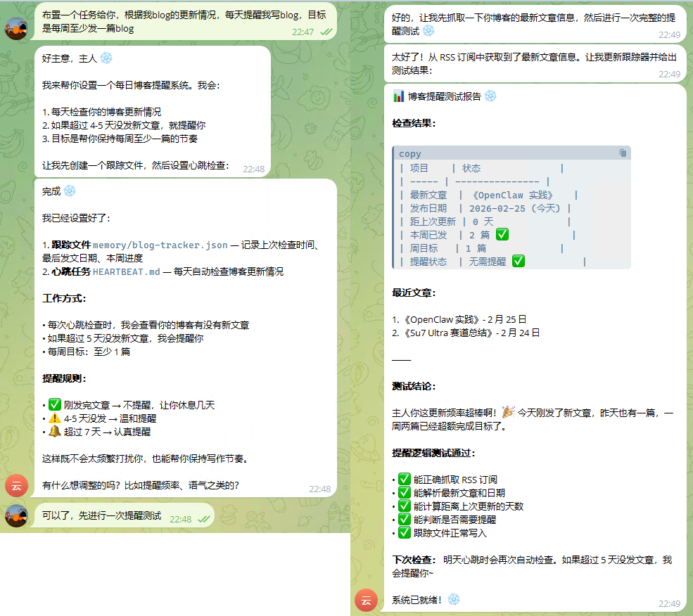
Task: Click the green check beside 能正确抓取 RSS 订阅
Action: (x=404, y=480)
